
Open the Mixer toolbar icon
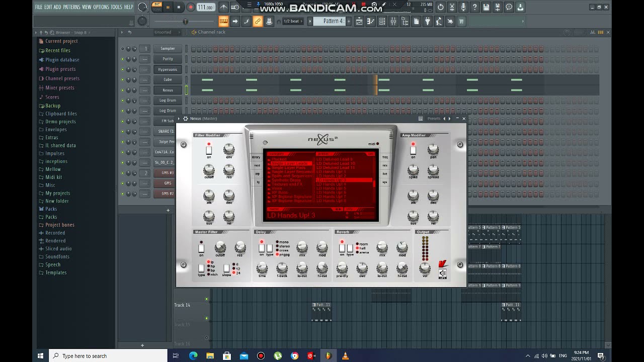[393, 21]
